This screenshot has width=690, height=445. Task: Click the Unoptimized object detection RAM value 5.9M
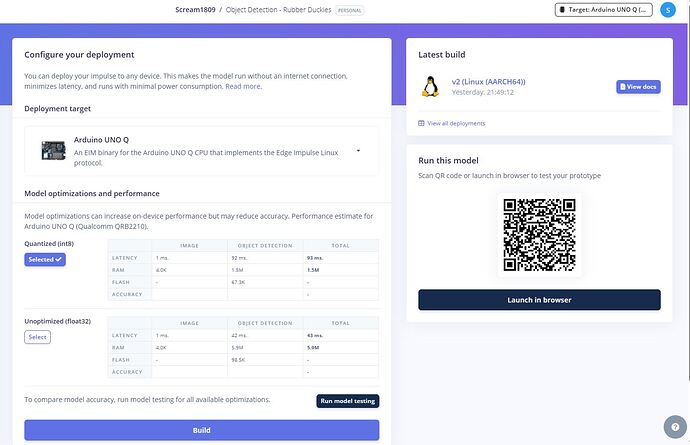pos(237,347)
